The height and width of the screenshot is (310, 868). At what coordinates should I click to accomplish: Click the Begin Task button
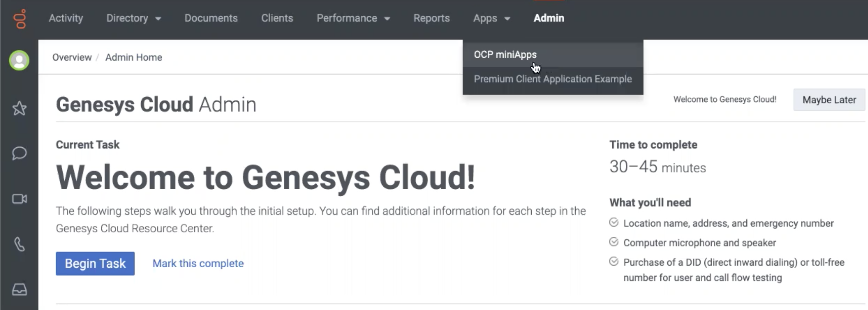[x=95, y=264]
